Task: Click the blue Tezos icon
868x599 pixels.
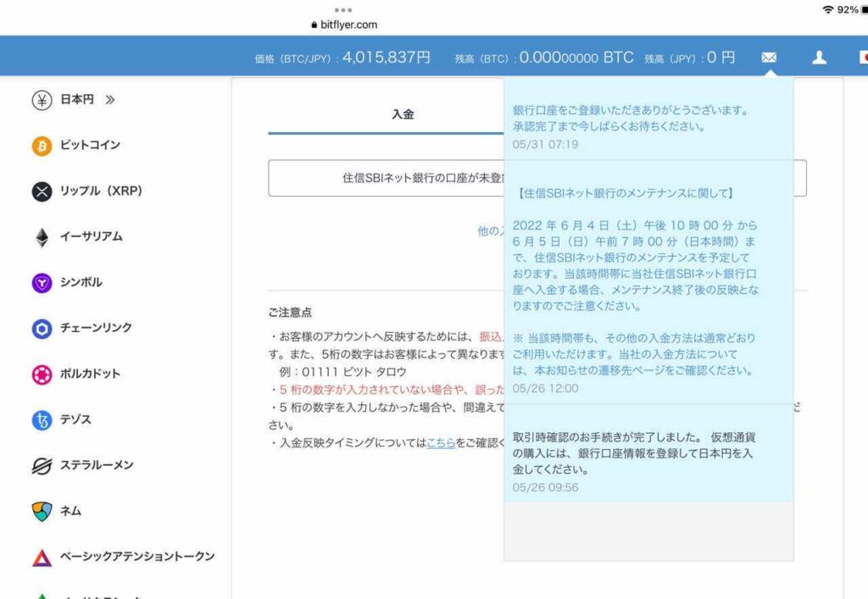Action: [x=42, y=420]
